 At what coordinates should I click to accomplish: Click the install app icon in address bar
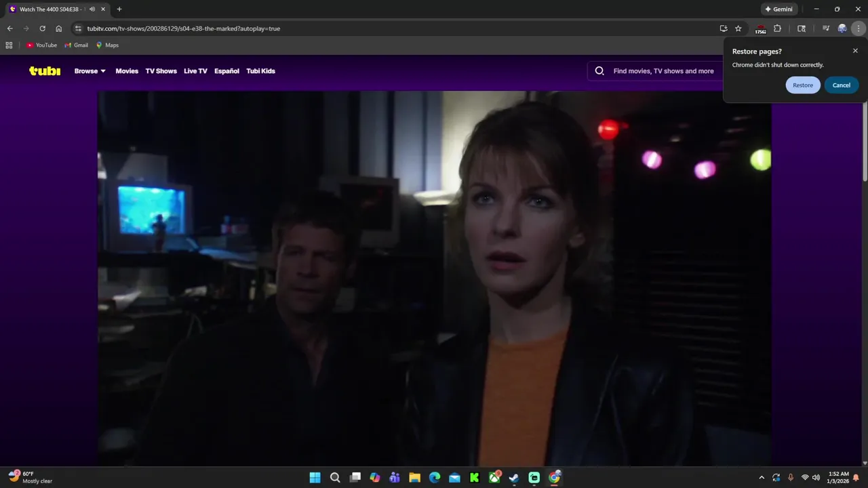(x=724, y=28)
